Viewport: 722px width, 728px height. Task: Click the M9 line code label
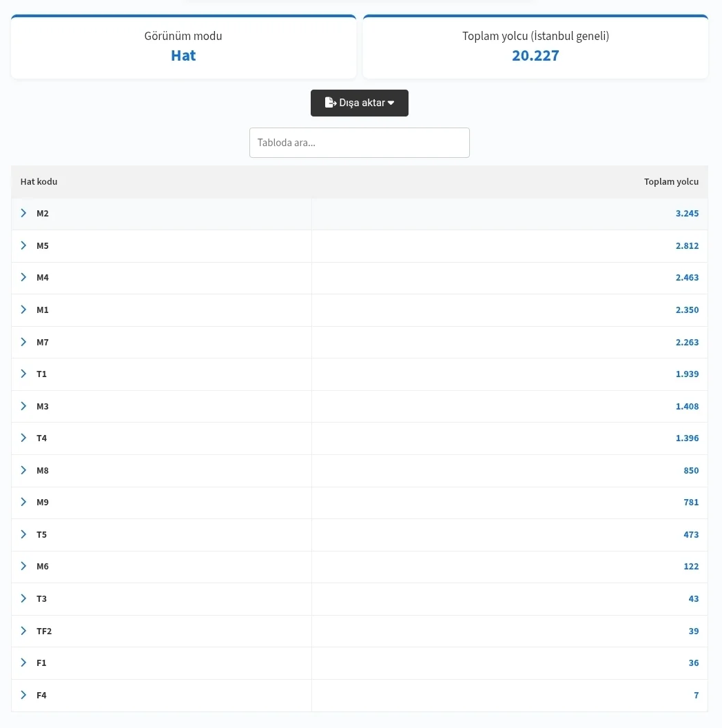(43, 503)
